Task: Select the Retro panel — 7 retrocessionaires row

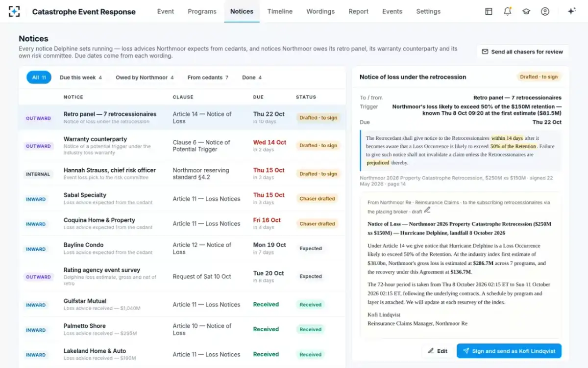Action: [182, 118]
